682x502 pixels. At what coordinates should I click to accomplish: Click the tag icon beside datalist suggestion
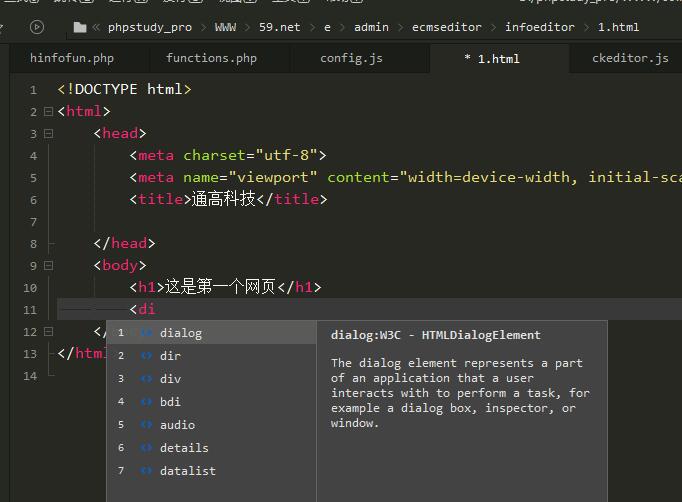coord(146,471)
